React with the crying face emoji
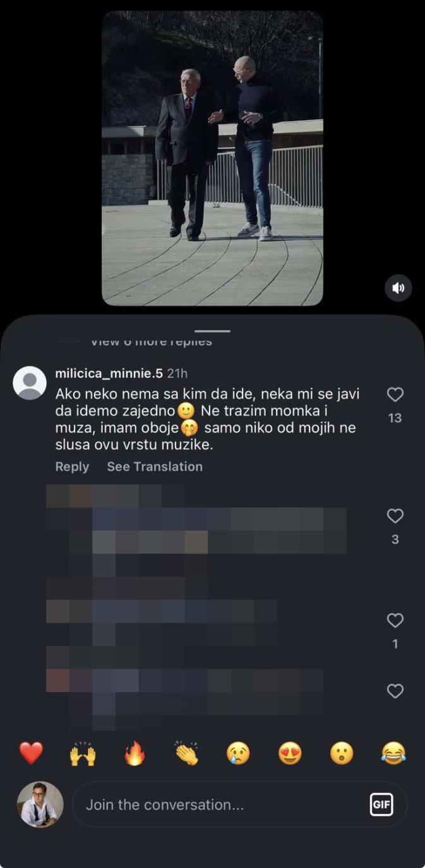The height and width of the screenshot is (868, 425). click(238, 753)
